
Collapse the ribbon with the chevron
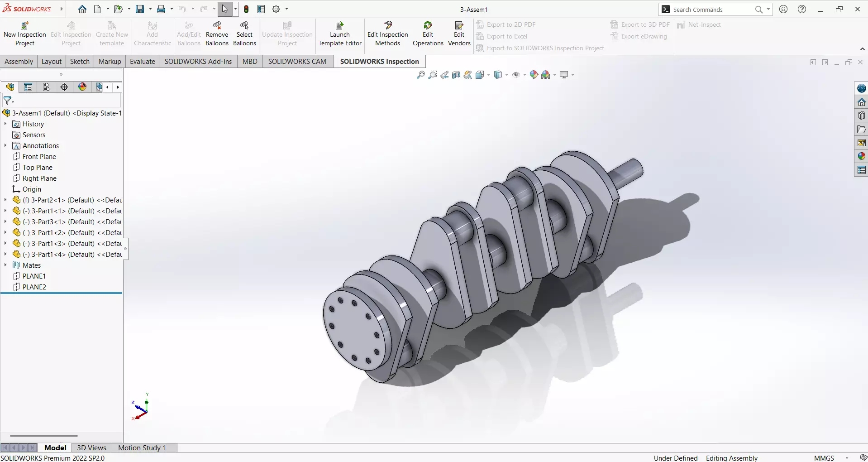pyautogui.click(x=862, y=49)
